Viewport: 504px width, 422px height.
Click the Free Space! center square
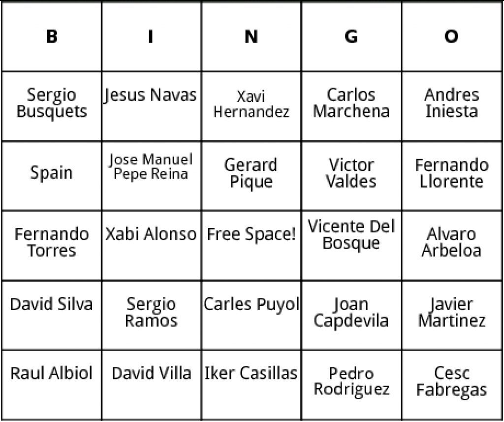[x=251, y=234]
